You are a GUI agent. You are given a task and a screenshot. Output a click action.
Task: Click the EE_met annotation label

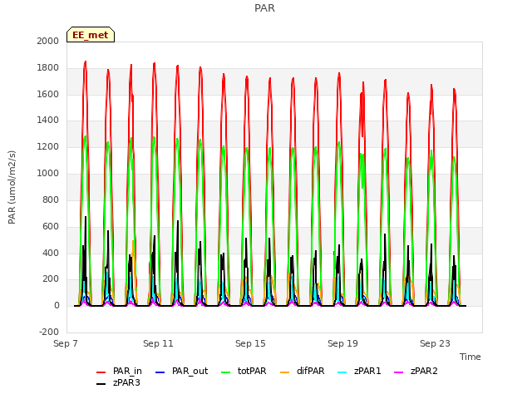click(x=91, y=35)
